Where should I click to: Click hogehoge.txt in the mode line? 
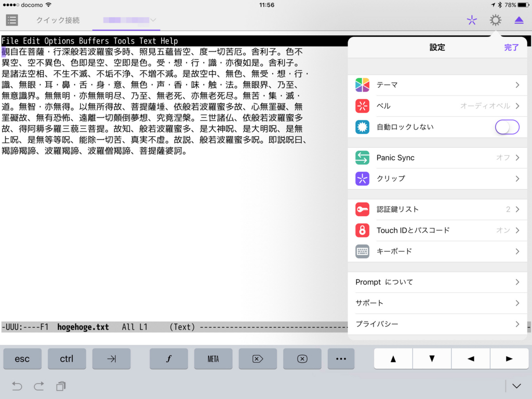click(x=83, y=327)
